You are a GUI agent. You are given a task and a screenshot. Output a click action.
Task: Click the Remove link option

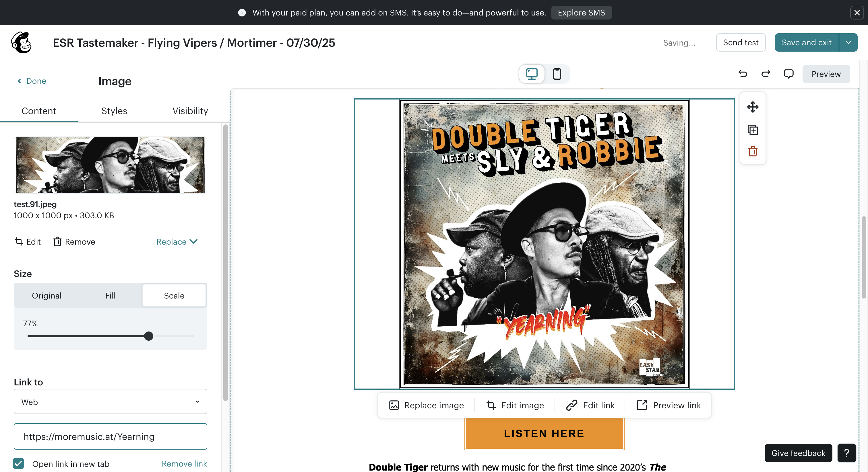184,464
